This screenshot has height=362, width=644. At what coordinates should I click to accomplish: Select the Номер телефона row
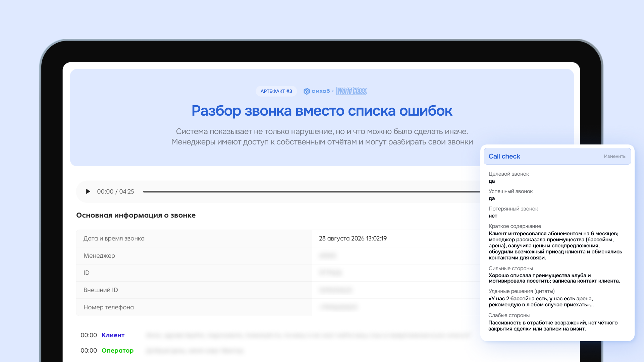tap(278, 307)
